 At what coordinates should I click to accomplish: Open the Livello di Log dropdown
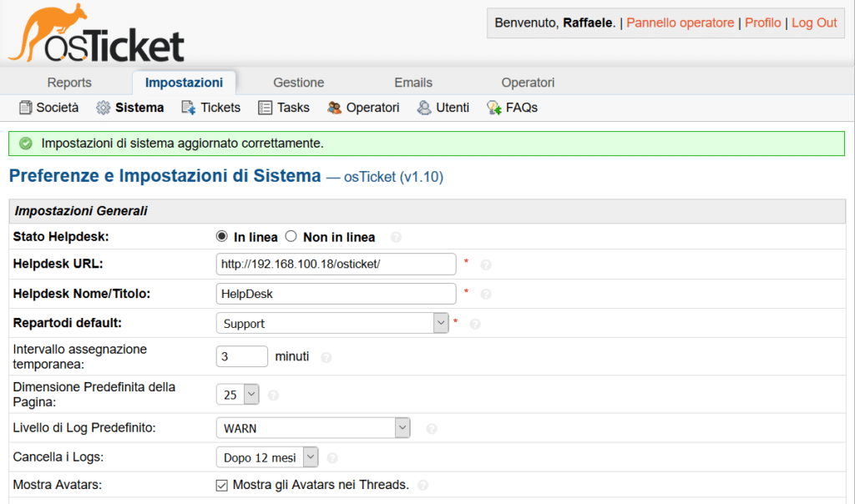313,428
